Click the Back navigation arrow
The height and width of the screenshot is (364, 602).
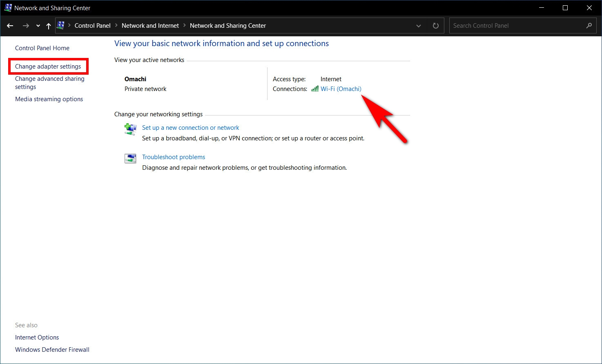coord(10,26)
